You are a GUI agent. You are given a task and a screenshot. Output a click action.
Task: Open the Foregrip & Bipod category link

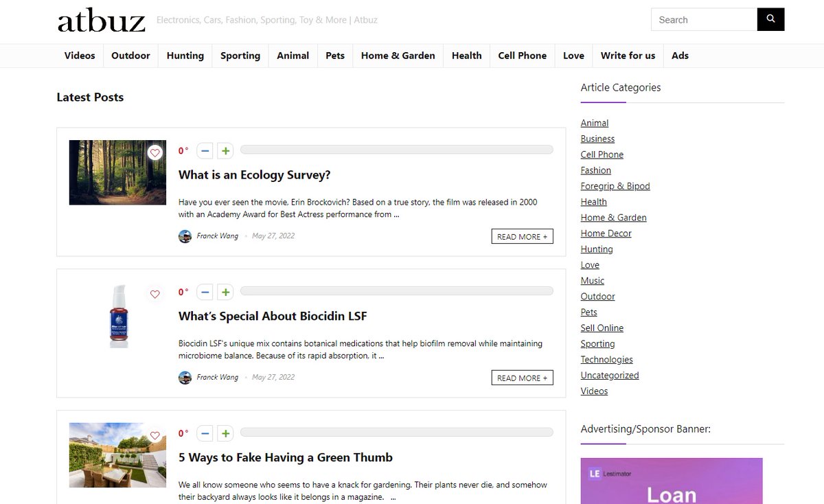(x=615, y=186)
